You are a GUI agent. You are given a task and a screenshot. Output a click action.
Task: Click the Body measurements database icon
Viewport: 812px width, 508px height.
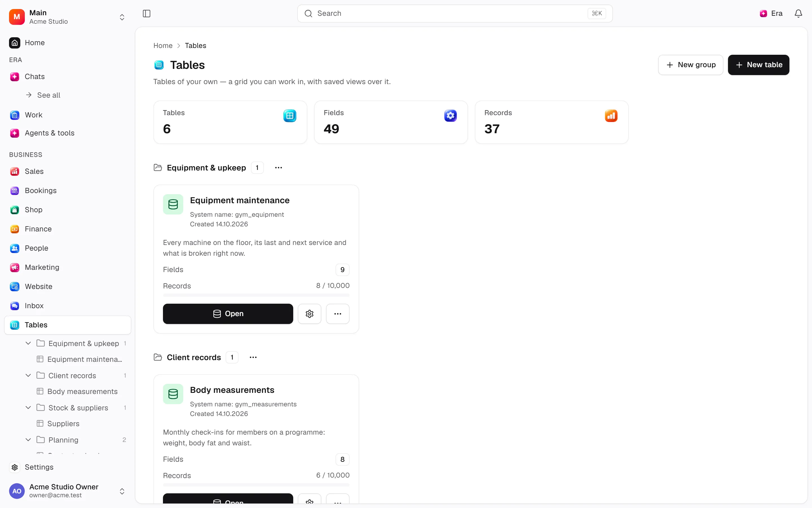click(173, 394)
